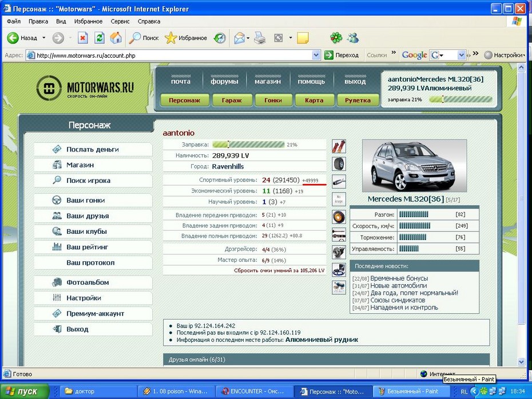This screenshot has width=532, height=399.
Task: Click the Гараж green button
Action: point(232,100)
